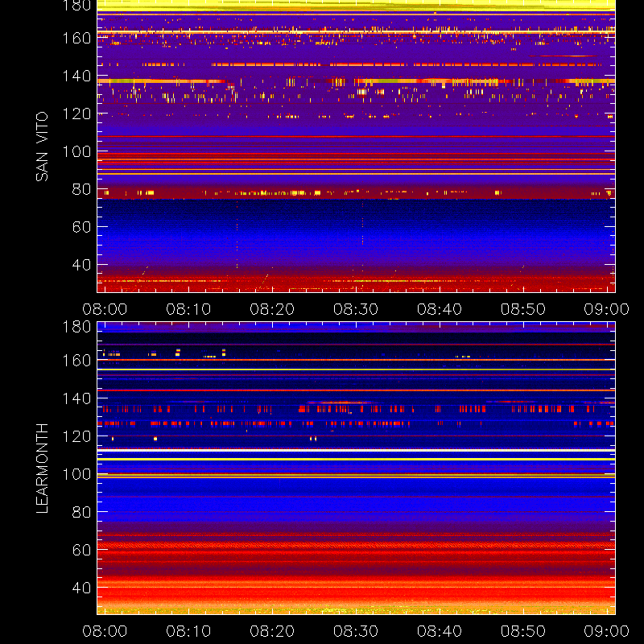Click the 09:00 time label under Learmonth plot
Image resolution: width=644 pixels, height=644 pixels.
click(x=607, y=631)
